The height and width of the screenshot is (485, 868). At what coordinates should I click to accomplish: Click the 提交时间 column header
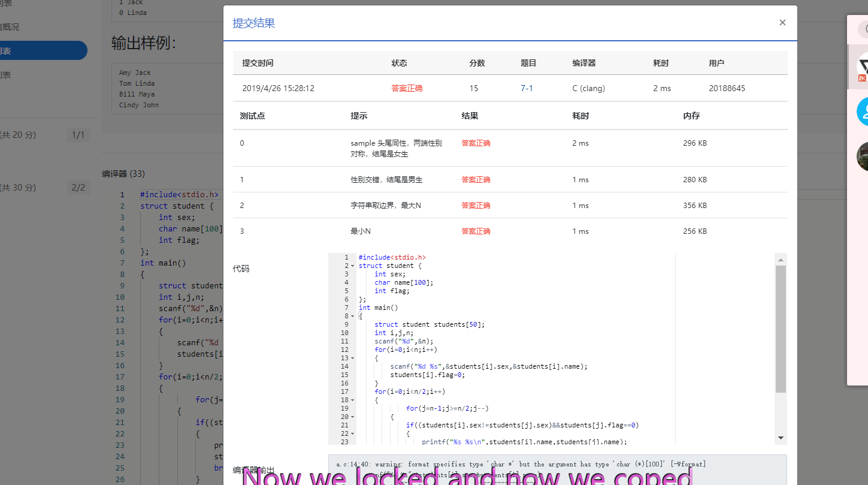[x=258, y=63]
